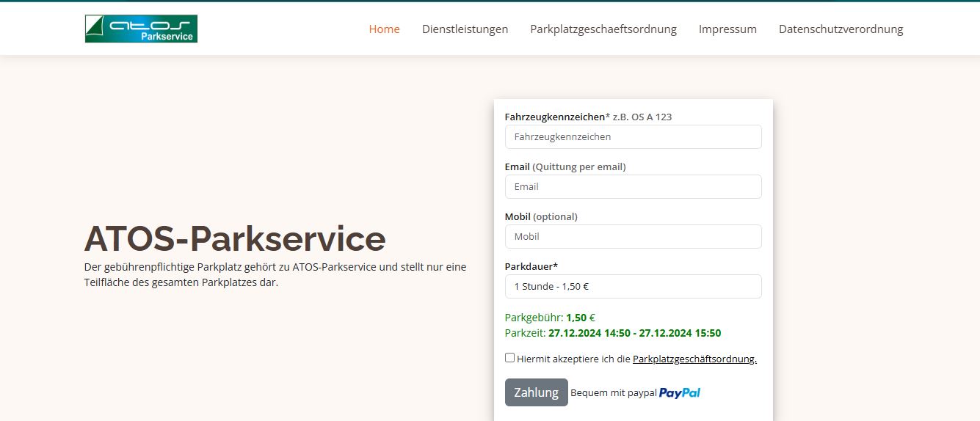Screen dimensions: 980x421
Task: Click the ATOS Parkservice logo
Action: tap(141, 29)
